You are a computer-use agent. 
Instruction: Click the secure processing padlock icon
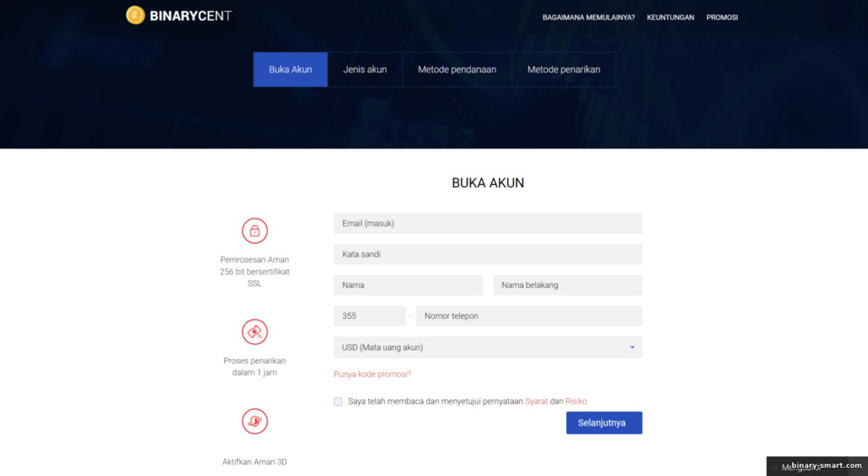click(x=255, y=231)
